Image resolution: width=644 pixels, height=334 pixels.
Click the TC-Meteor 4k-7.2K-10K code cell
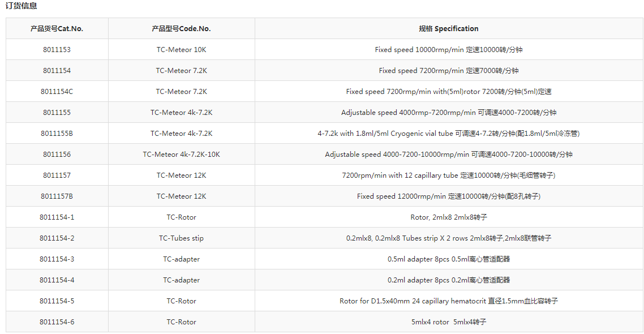(182, 154)
